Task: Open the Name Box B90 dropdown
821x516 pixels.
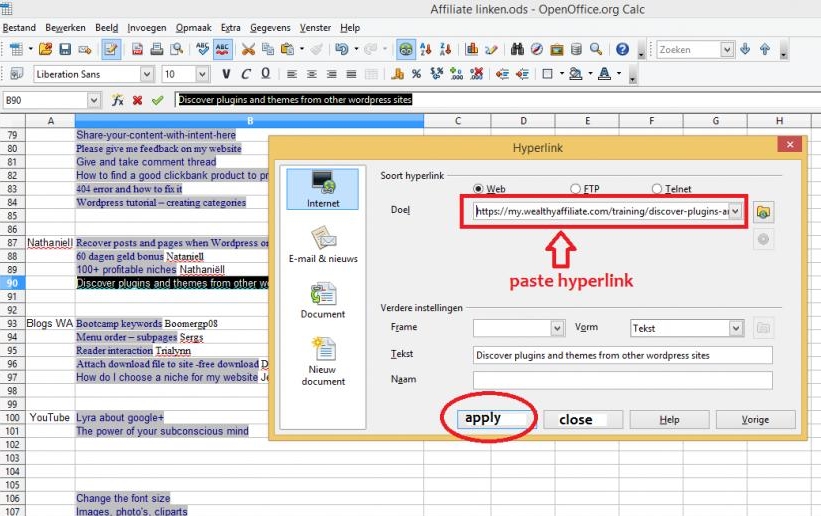Action: 94,100
